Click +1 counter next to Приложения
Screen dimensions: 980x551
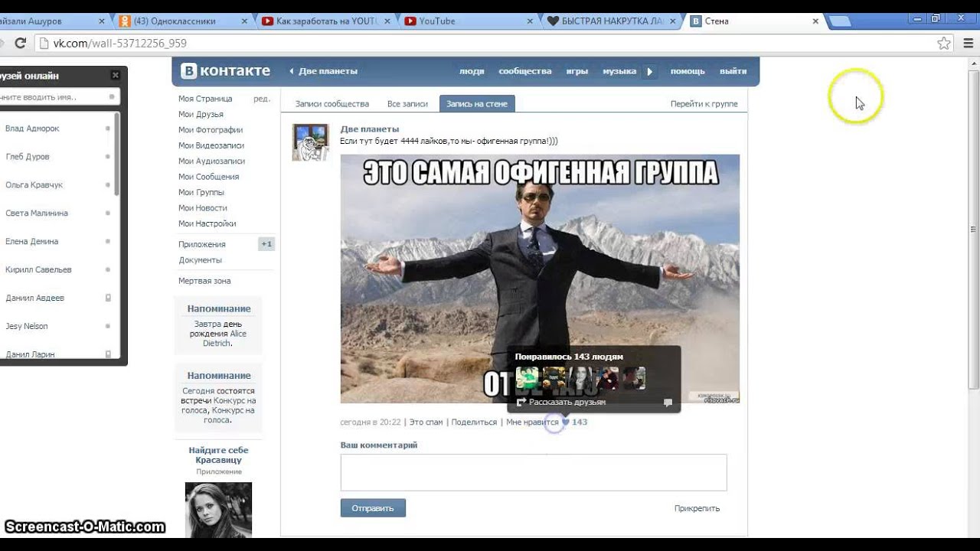point(266,244)
